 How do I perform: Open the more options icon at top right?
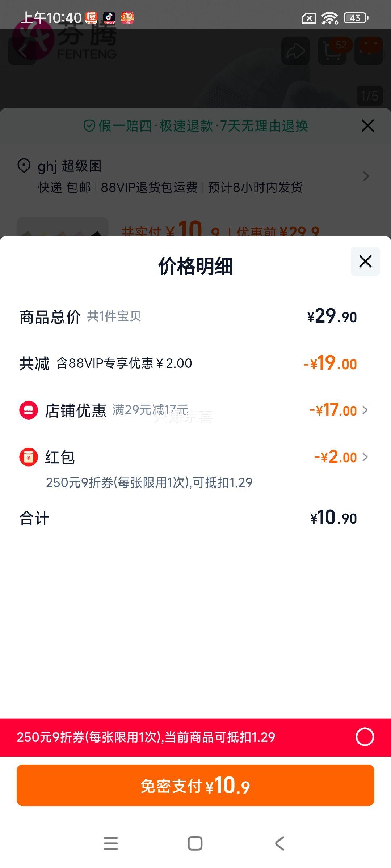[369, 51]
